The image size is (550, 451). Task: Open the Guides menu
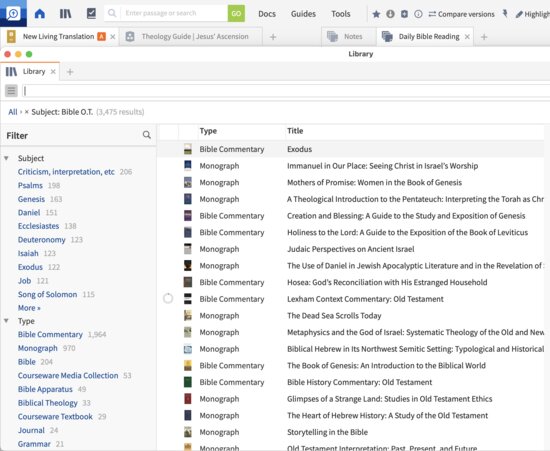(x=303, y=14)
